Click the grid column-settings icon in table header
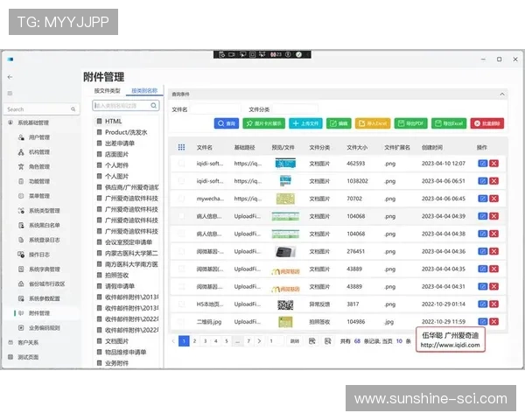This screenshot has height=420, width=525. click(181, 147)
